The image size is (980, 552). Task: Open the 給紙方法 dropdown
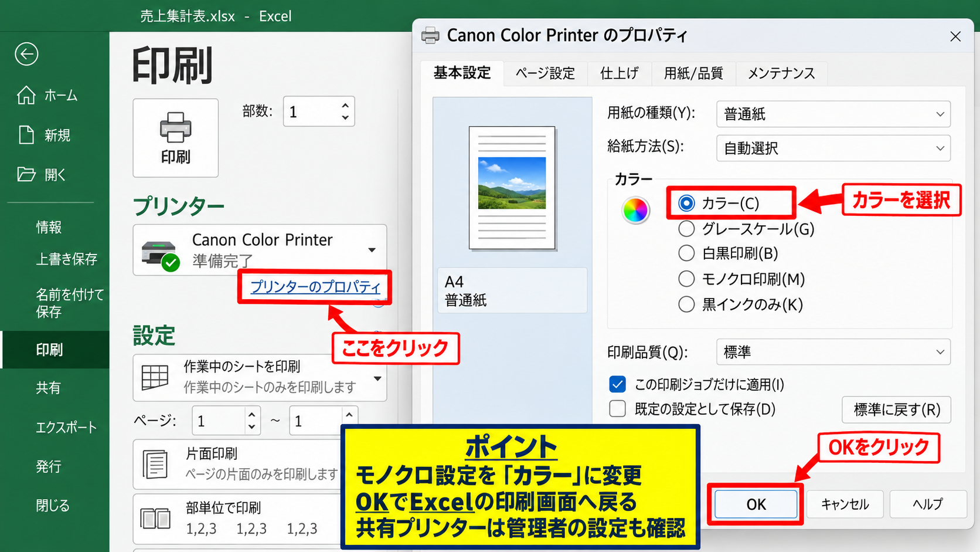pos(833,148)
